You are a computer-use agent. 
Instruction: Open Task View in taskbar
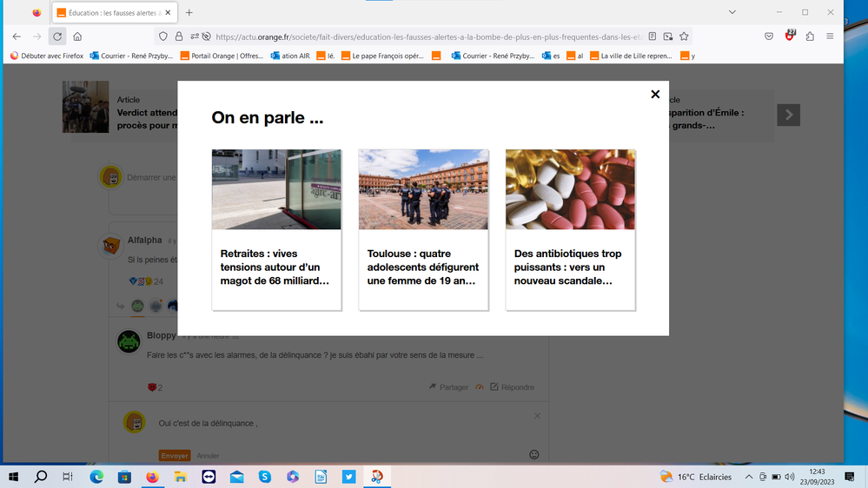click(68, 477)
